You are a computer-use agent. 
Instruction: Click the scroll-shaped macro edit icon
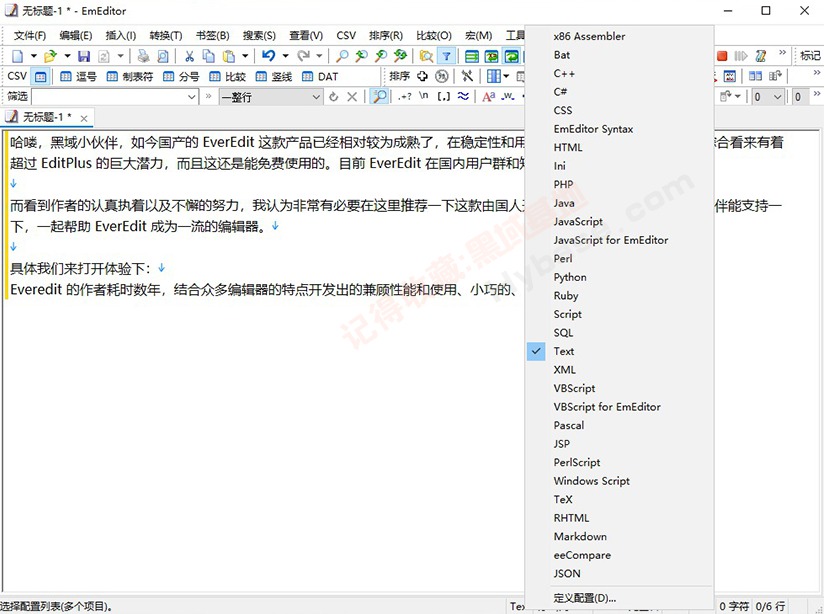click(x=761, y=56)
